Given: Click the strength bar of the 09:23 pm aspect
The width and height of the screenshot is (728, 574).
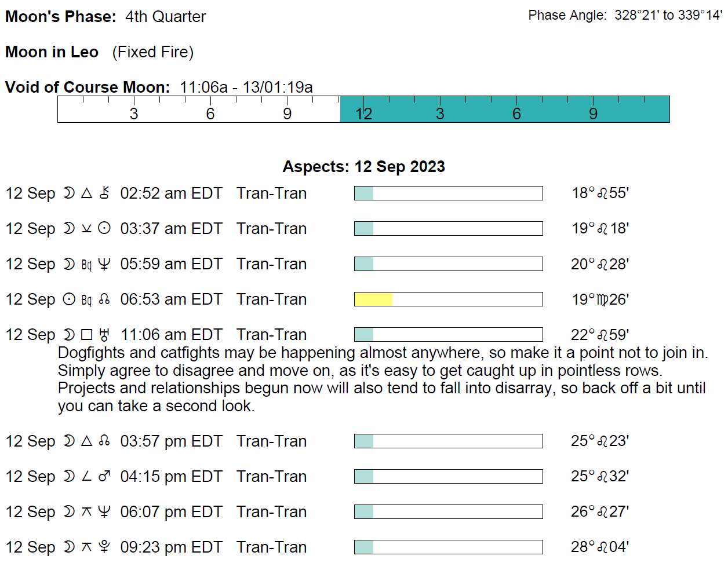Looking at the screenshot, I should (x=448, y=547).
